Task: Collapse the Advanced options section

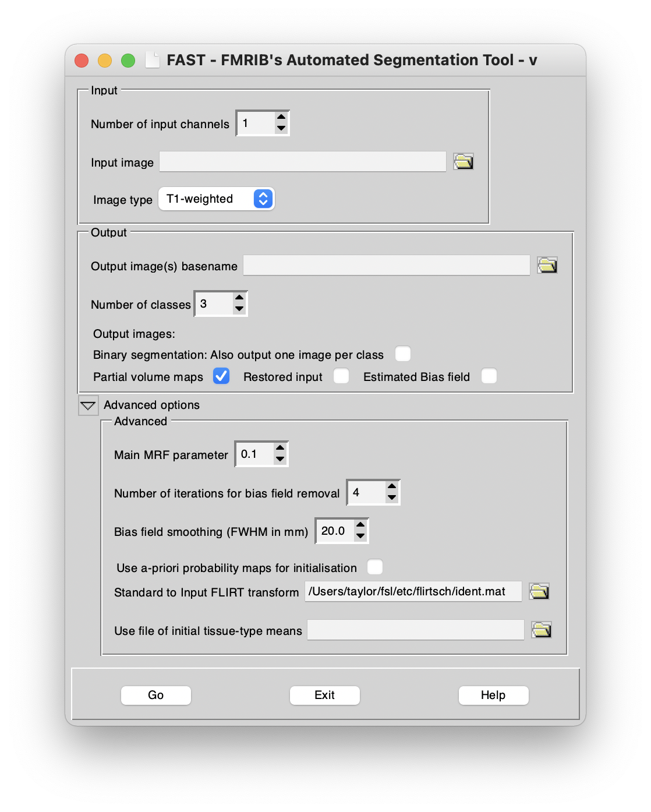Action: 88,405
